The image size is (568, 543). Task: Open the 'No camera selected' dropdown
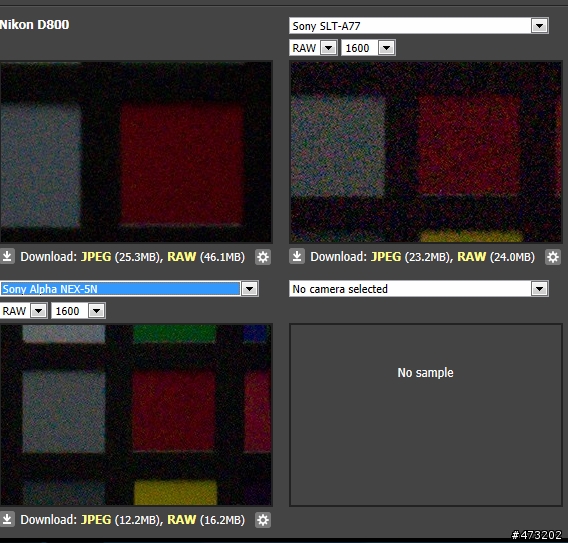419,289
